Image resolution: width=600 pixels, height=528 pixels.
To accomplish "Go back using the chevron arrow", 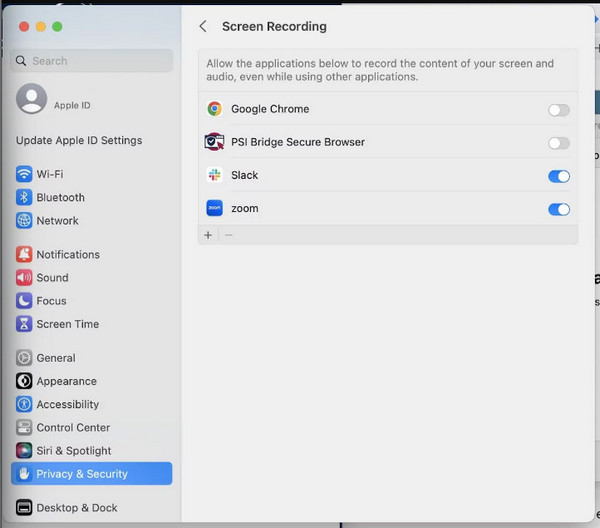I will click(x=203, y=27).
